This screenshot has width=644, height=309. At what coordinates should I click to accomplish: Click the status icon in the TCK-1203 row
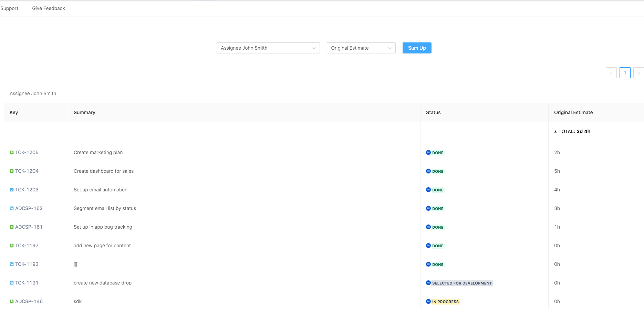(x=428, y=190)
